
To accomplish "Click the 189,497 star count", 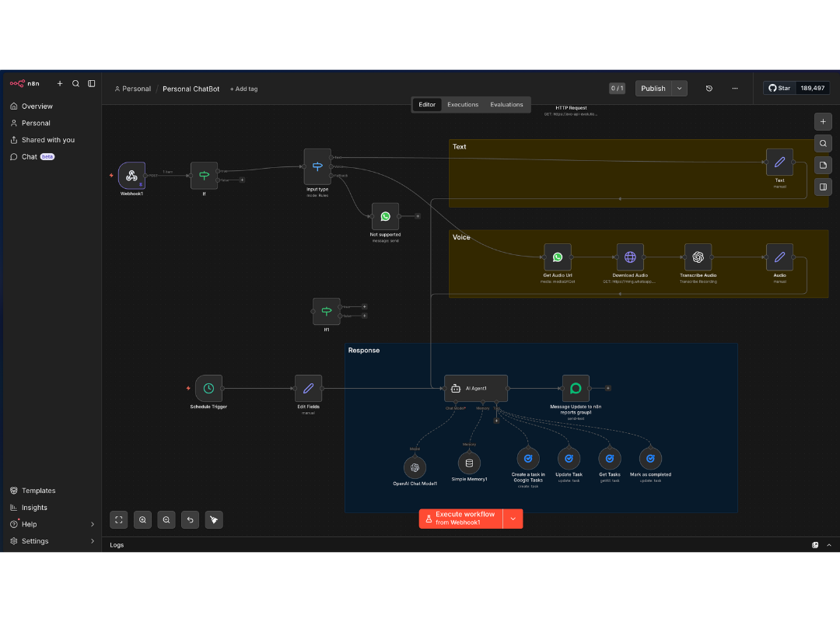I will (812, 88).
